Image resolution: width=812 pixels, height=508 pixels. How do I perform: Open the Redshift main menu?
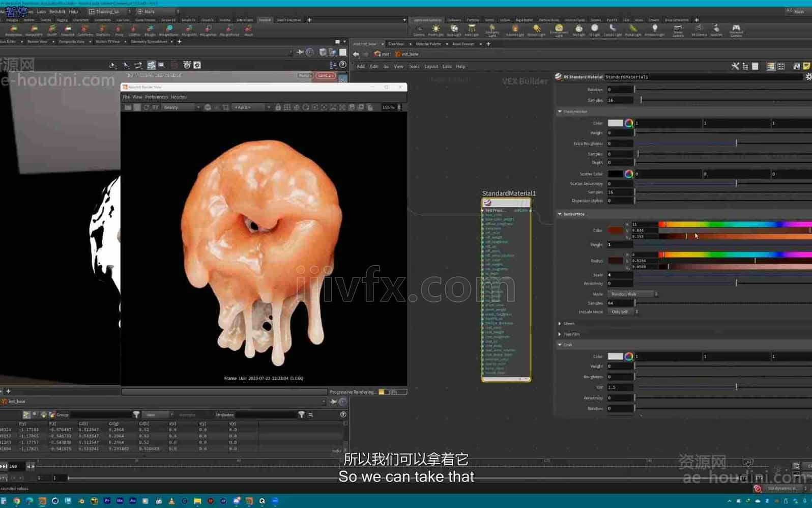[x=57, y=11]
